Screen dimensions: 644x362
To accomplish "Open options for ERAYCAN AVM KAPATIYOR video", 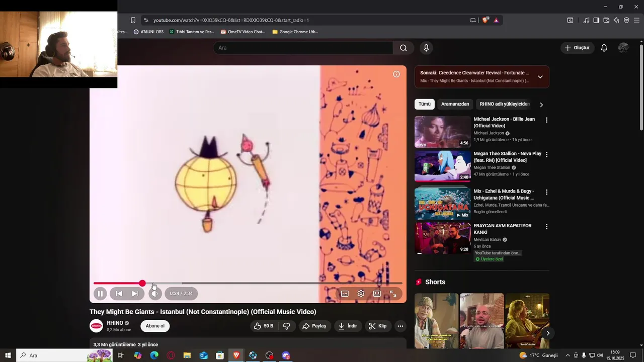I will pos(546,227).
